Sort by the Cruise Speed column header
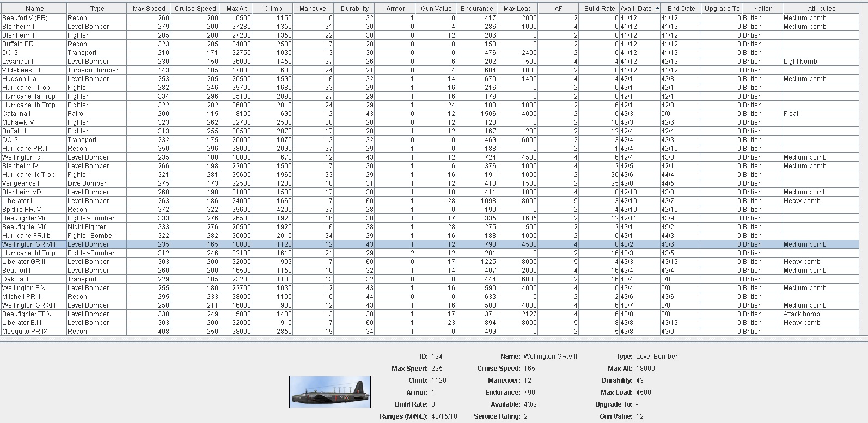The width and height of the screenshot is (868, 423). (195, 8)
